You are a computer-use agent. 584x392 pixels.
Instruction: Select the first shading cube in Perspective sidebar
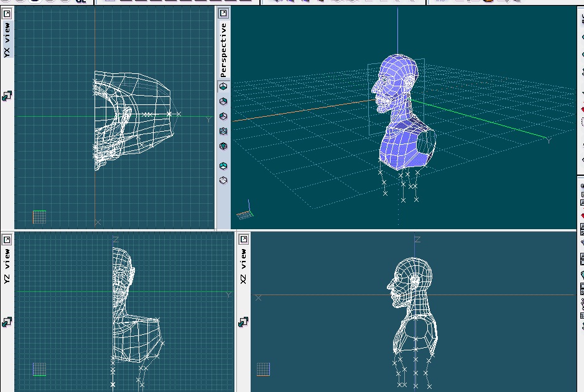pos(223,86)
